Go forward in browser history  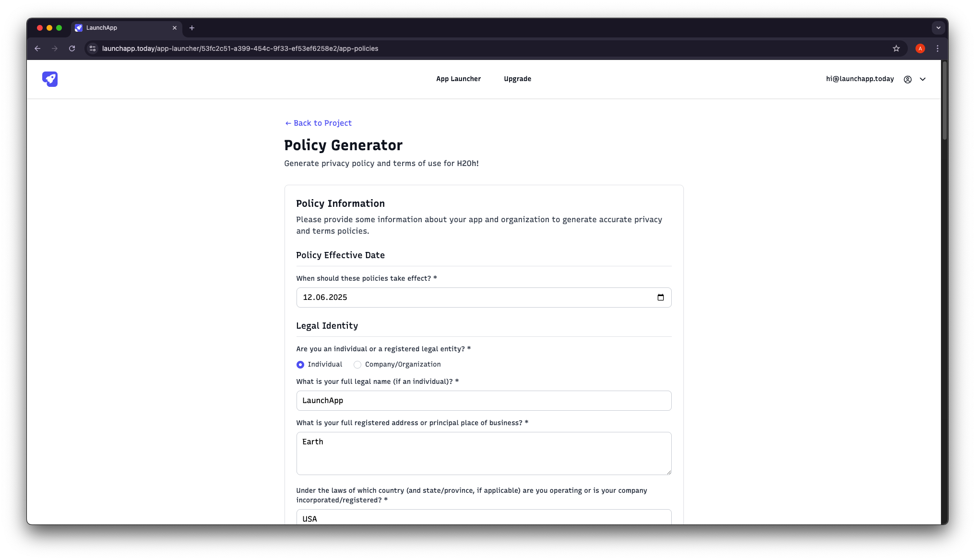coord(55,48)
